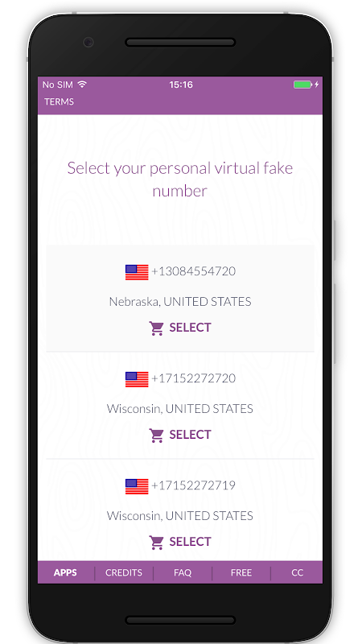The width and height of the screenshot is (362, 644).
Task: Open the CC tab
Action: [297, 572]
